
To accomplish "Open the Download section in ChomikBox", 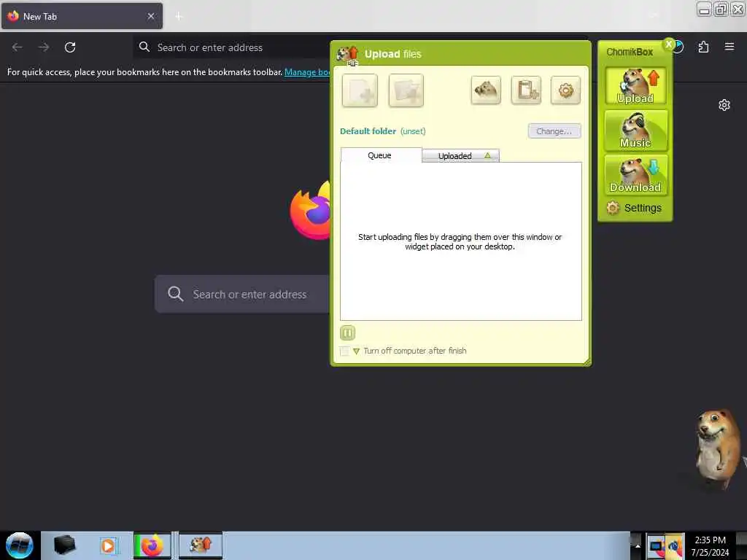I will [x=635, y=175].
